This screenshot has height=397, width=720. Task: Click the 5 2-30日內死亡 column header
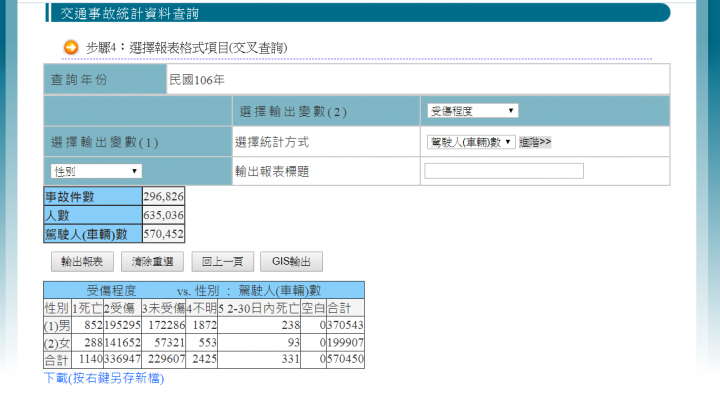coord(259,308)
